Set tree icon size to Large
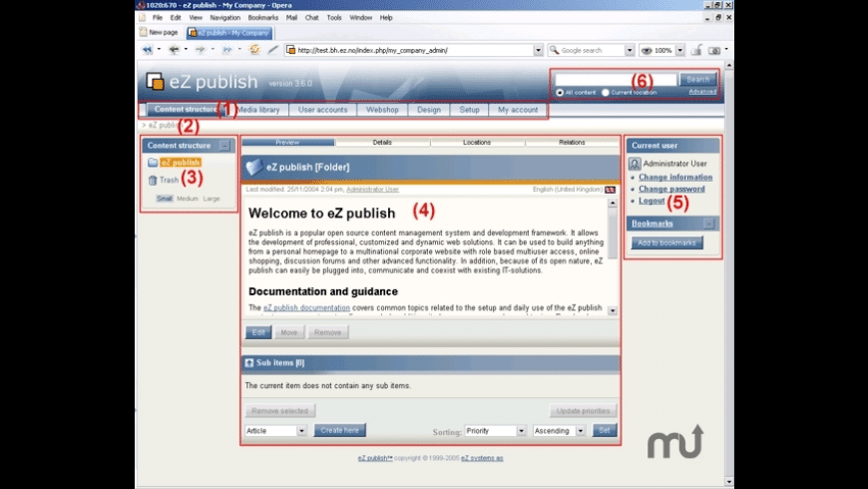 point(212,199)
